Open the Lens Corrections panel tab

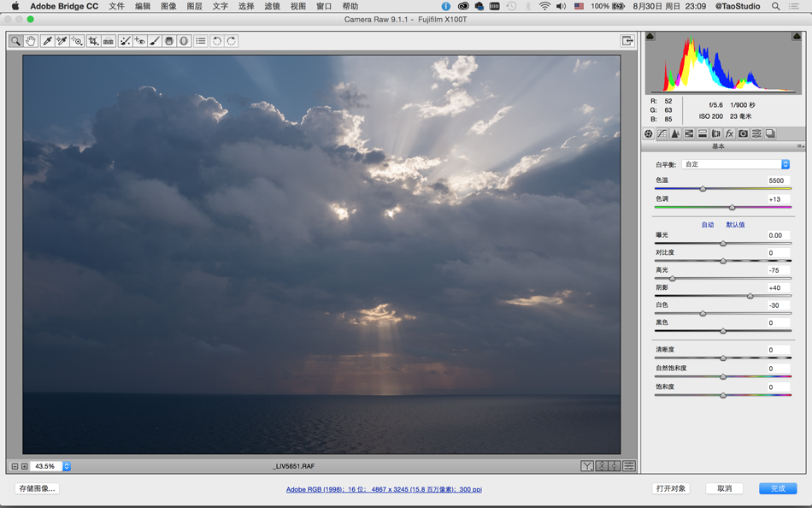(x=716, y=133)
